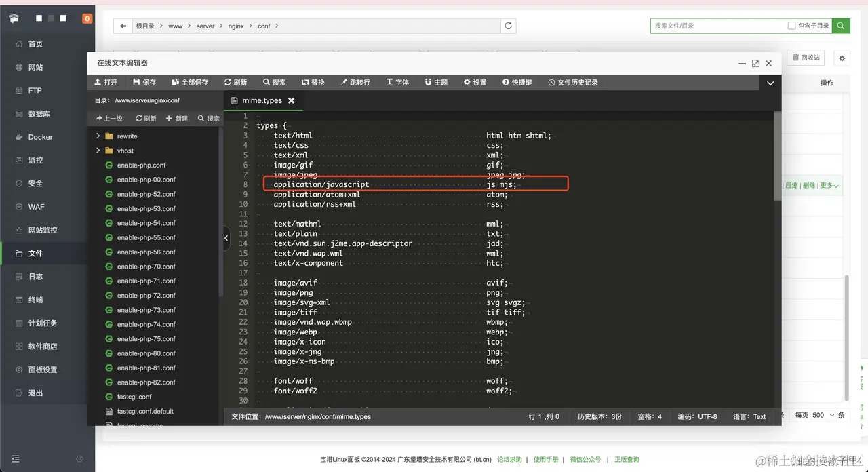This screenshot has height=472, width=868.
Task: Open fastcgi.conf in the file tree
Action: coord(134,397)
